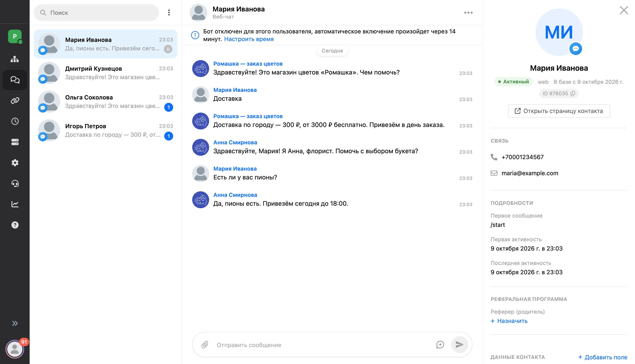Click phone icon in Связь section
The width and height of the screenshot is (635, 364).
[x=494, y=157]
